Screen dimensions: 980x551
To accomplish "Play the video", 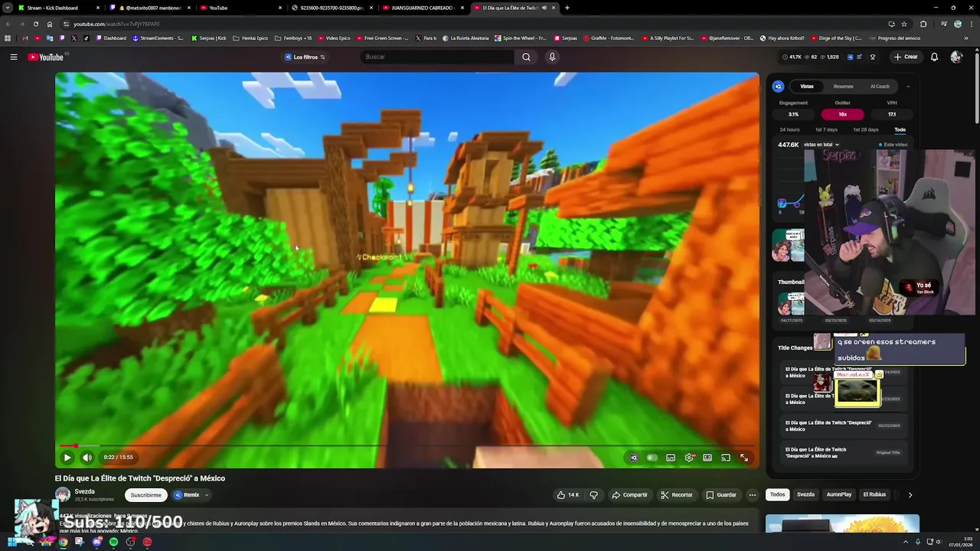I will [x=67, y=458].
